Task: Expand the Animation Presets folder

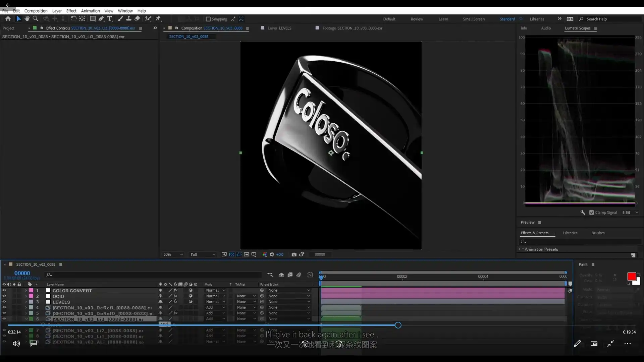Action: [x=520, y=249]
